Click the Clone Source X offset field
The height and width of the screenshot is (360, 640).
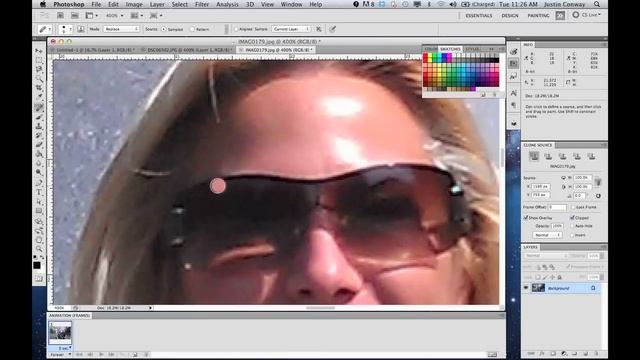tap(542, 186)
